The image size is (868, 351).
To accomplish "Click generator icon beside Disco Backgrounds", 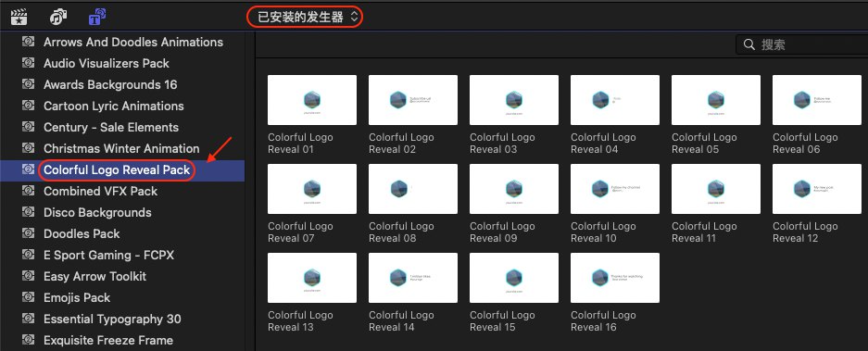I will point(28,213).
